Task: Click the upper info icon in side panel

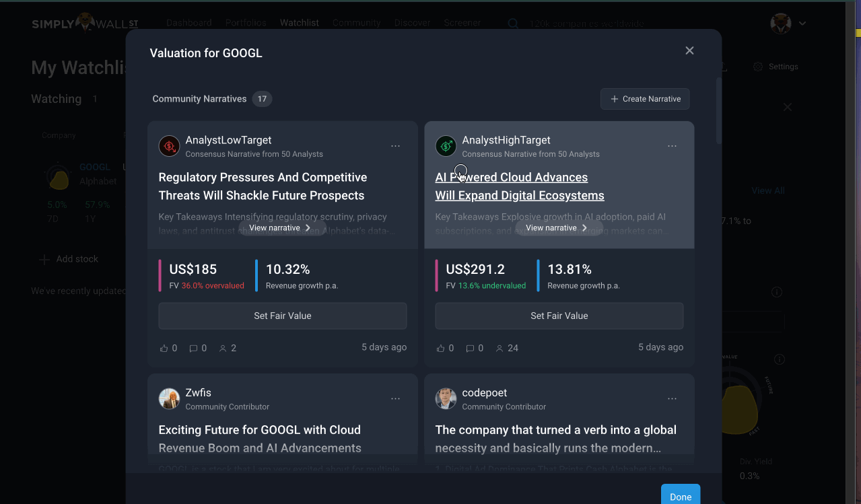Action: (x=777, y=292)
